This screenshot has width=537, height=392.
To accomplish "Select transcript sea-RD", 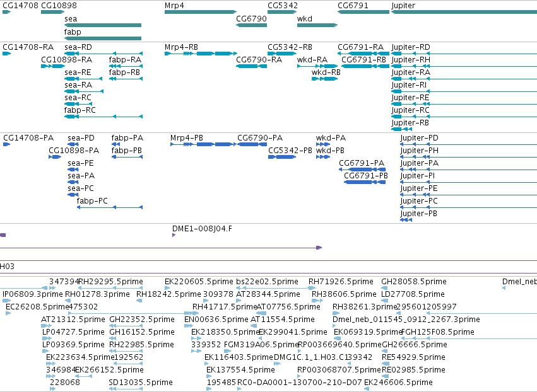I will (x=103, y=54).
